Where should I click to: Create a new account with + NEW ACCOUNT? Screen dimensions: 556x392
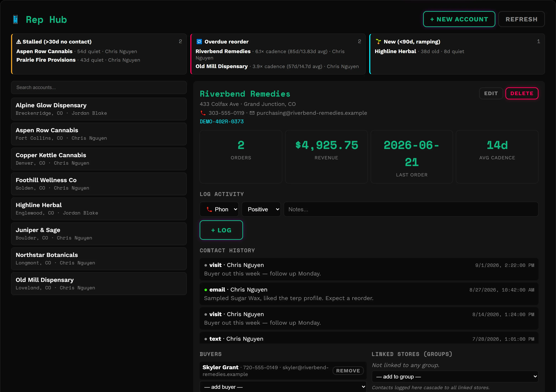459,19
